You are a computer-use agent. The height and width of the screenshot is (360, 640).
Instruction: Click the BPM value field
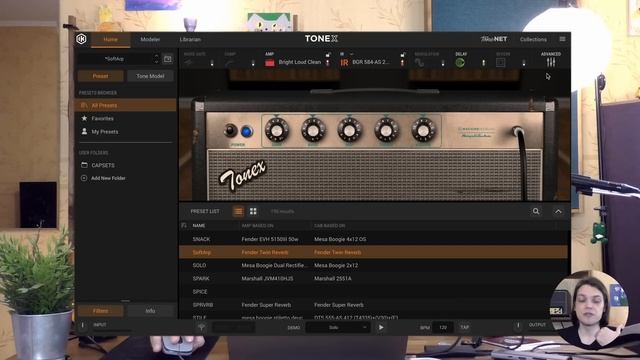click(443, 327)
